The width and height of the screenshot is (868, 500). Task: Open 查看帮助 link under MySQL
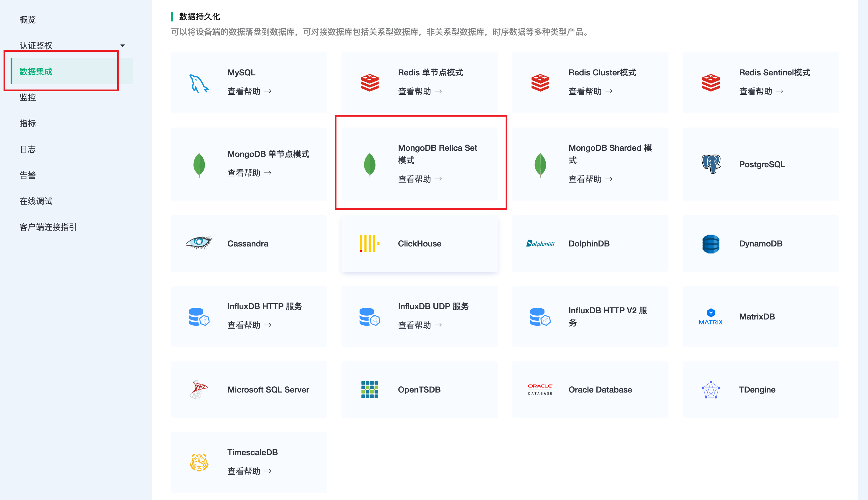(249, 91)
